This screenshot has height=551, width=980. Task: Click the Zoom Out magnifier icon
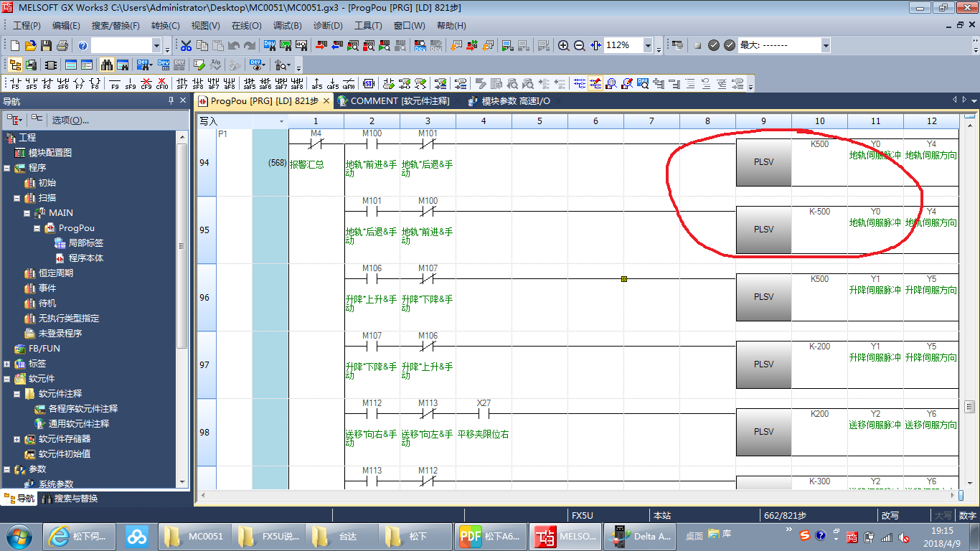579,45
